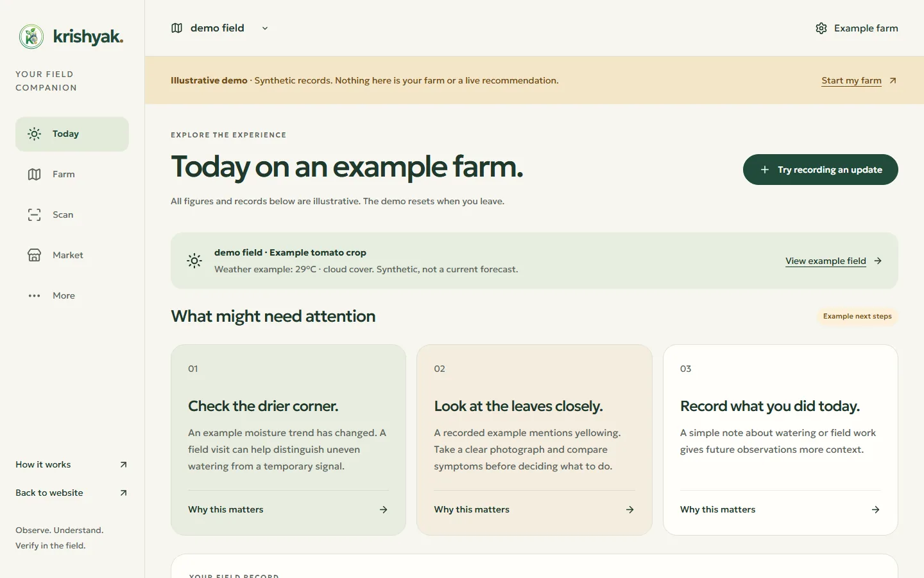Click the 01 card number label
Viewport: 924px width, 578px height.
click(193, 369)
